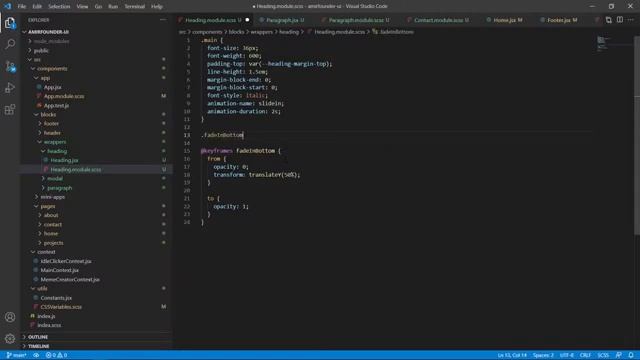The width and height of the screenshot is (640, 360).
Task: Click the watch eye icon in status bar
Action: (x=36, y=355)
